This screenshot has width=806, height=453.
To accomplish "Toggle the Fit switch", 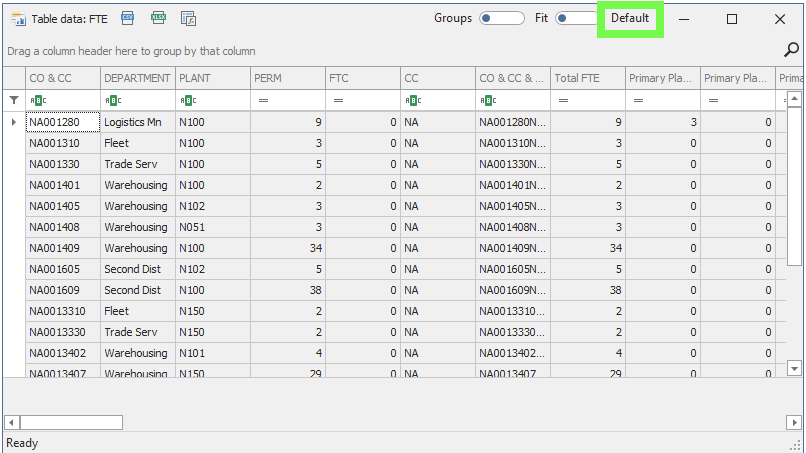I will (x=575, y=18).
